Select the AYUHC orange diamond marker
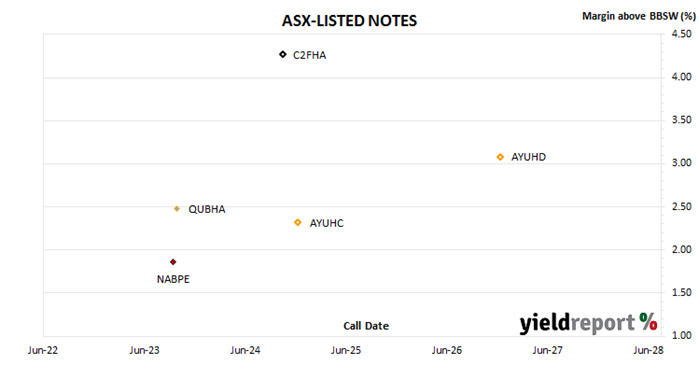 298,222
